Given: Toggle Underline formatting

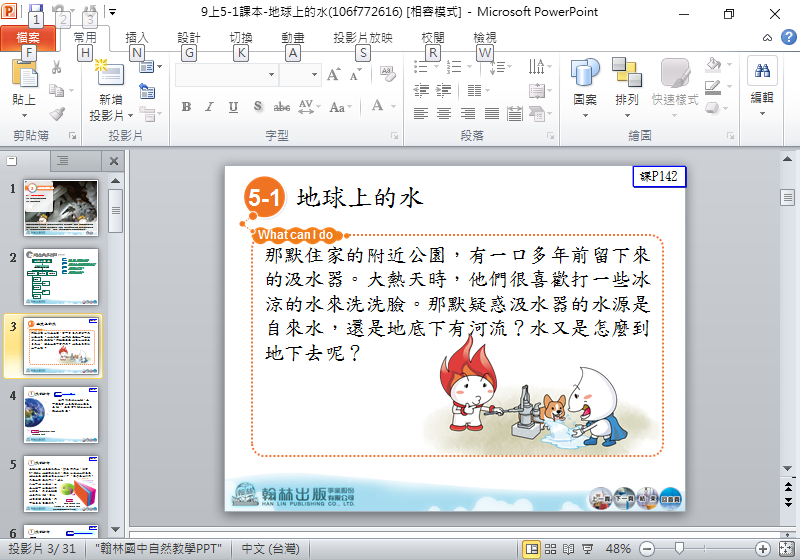Looking at the screenshot, I should tap(234, 107).
